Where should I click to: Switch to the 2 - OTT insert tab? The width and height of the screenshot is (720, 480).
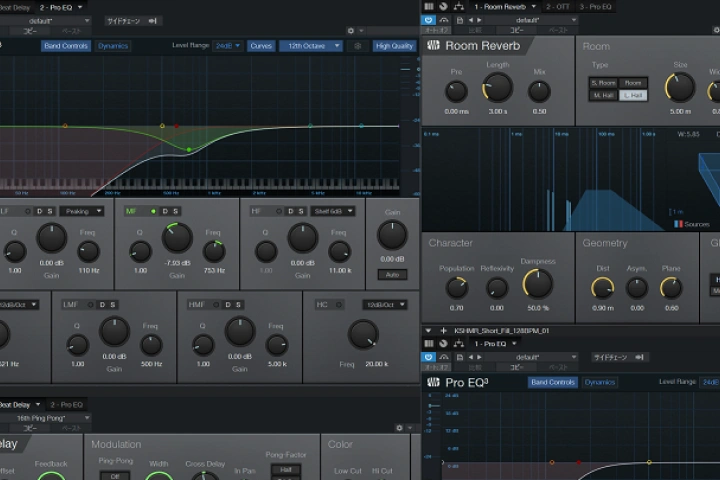coord(557,6)
